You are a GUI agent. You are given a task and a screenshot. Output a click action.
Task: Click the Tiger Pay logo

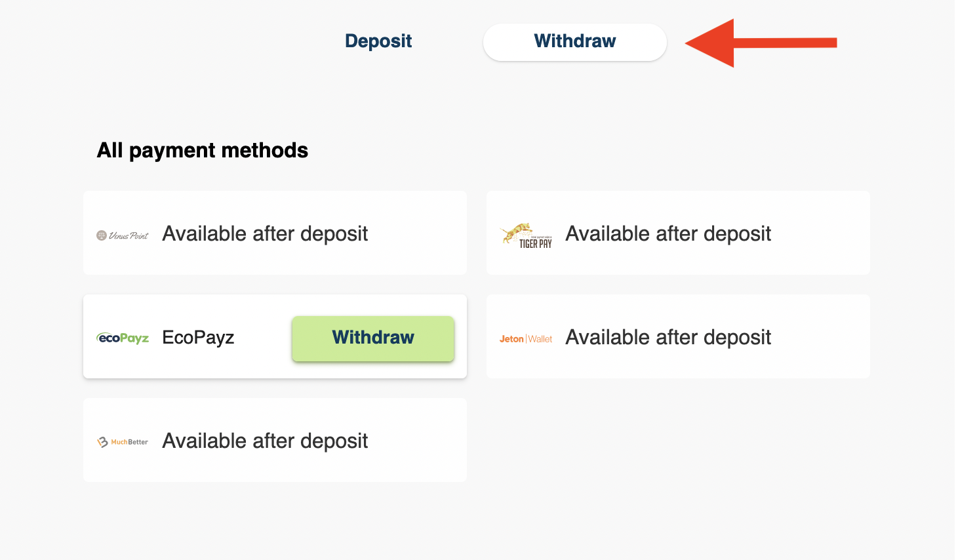click(x=526, y=235)
